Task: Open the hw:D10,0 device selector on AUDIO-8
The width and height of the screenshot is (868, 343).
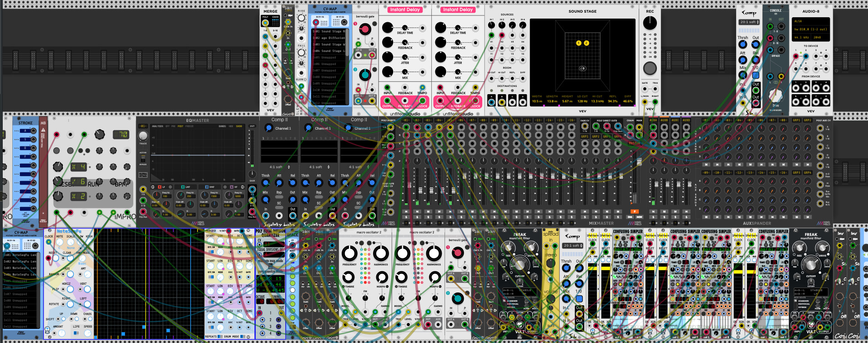Action: tap(811, 29)
